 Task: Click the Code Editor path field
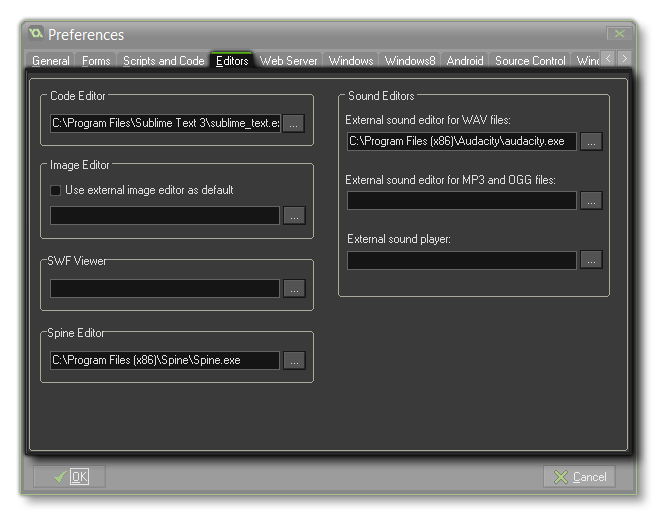click(165, 124)
